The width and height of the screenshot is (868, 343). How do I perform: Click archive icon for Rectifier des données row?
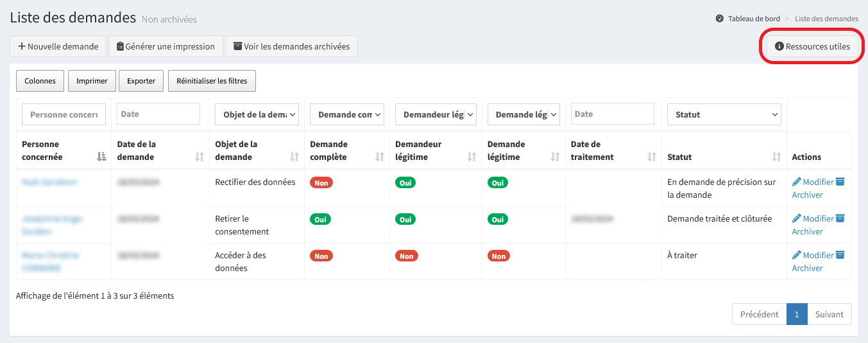(840, 182)
